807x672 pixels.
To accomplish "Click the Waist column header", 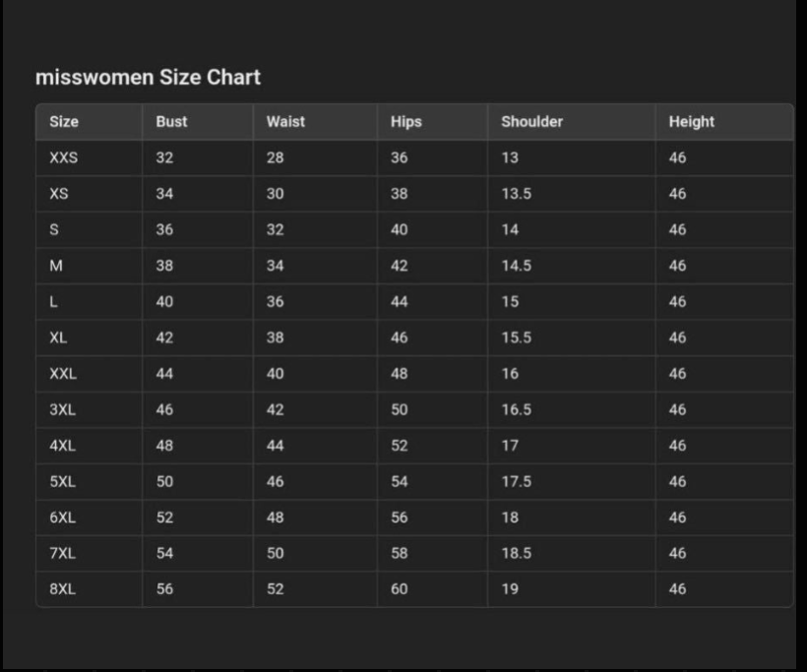I will [x=285, y=122].
